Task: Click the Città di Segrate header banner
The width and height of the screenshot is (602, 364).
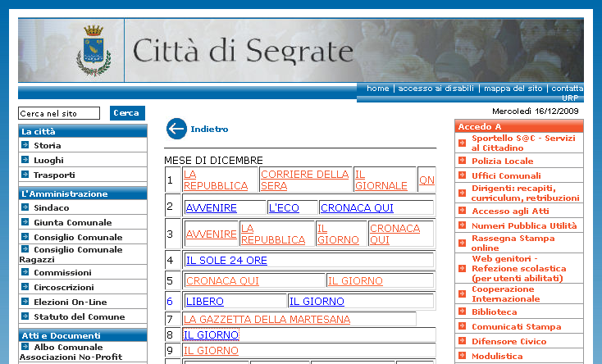Action: (x=301, y=50)
